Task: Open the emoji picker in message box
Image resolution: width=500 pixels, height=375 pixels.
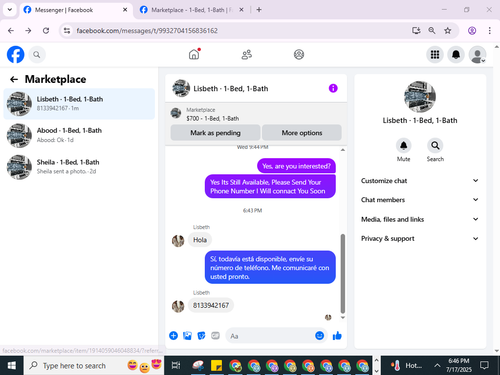Action: point(319,336)
